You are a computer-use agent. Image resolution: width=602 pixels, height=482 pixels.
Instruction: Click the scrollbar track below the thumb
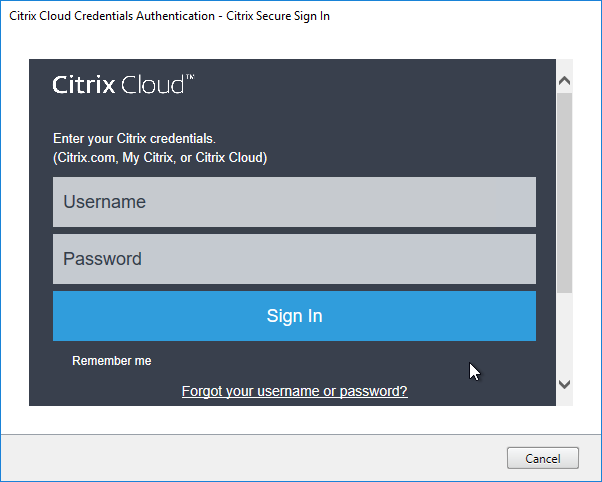click(x=564, y=334)
